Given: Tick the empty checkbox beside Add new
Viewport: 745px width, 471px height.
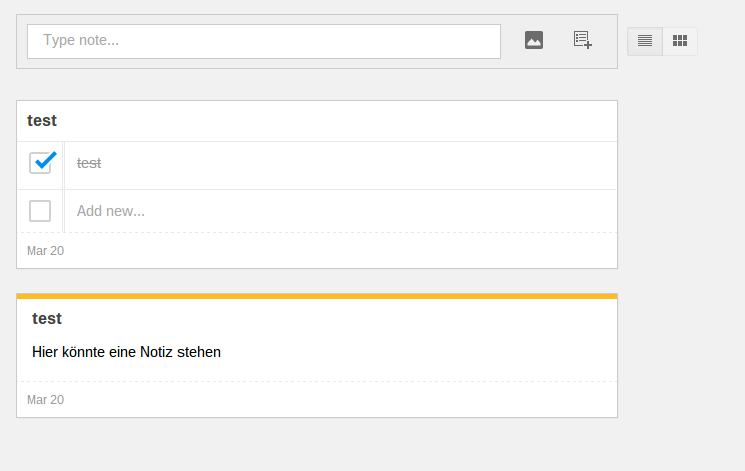Looking at the screenshot, I should pos(40,211).
